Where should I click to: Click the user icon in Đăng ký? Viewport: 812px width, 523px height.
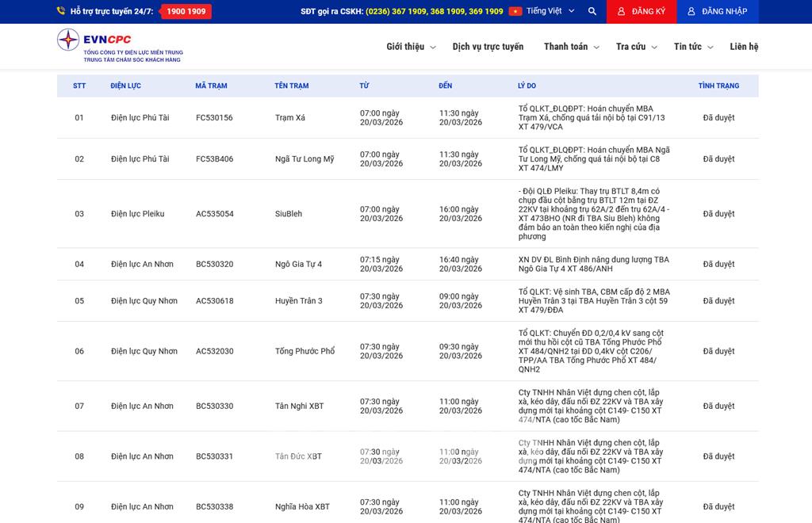(621, 12)
